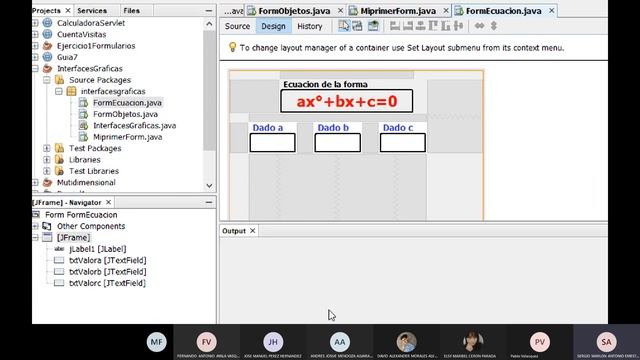This screenshot has height=360, width=640.
Task: Open the Files tab
Action: [x=131, y=11]
